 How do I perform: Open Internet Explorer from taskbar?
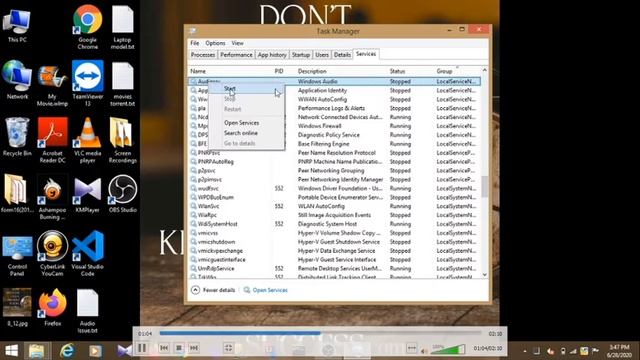point(67,351)
